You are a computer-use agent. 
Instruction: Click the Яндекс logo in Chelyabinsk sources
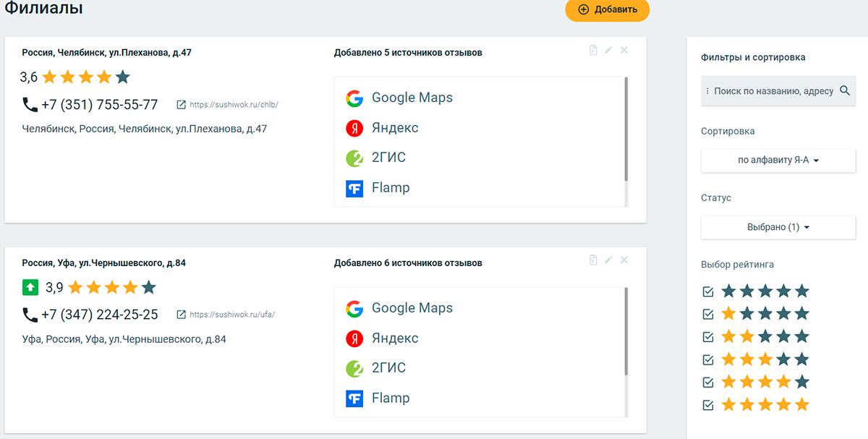click(x=354, y=128)
